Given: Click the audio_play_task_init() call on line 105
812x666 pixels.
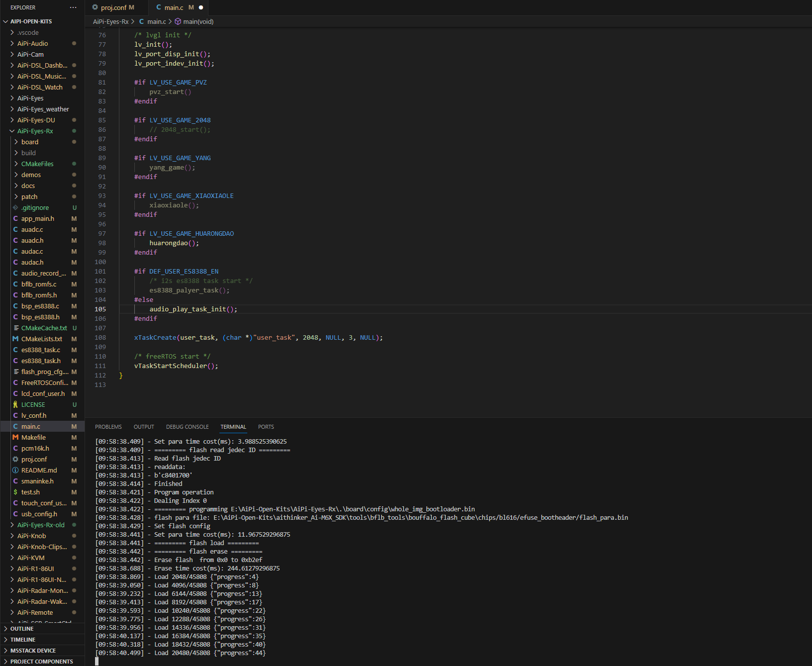Looking at the screenshot, I should click(x=193, y=309).
